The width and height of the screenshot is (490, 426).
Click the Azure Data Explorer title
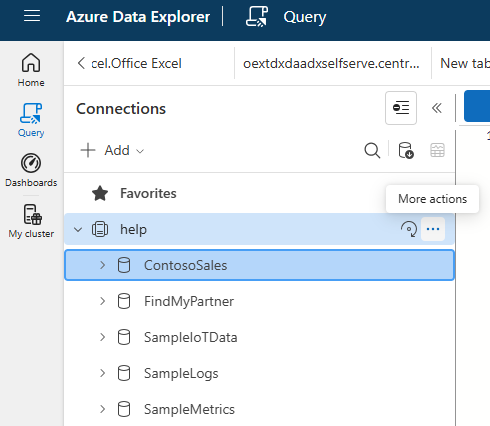click(138, 17)
